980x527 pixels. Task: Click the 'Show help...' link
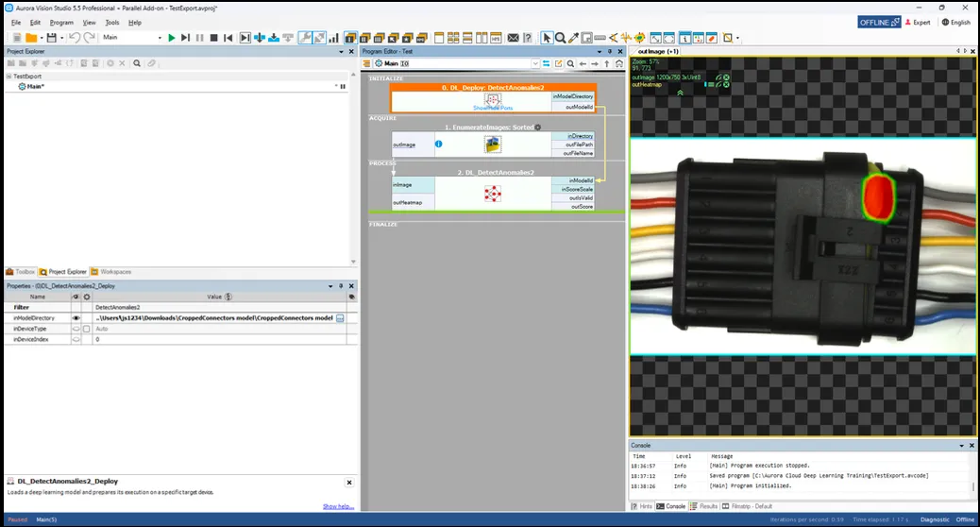click(338, 506)
